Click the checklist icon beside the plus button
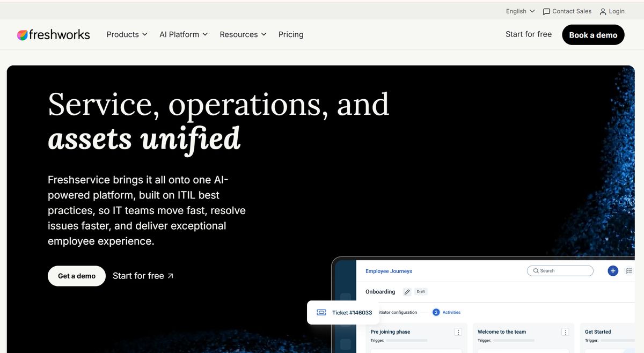 tap(629, 271)
